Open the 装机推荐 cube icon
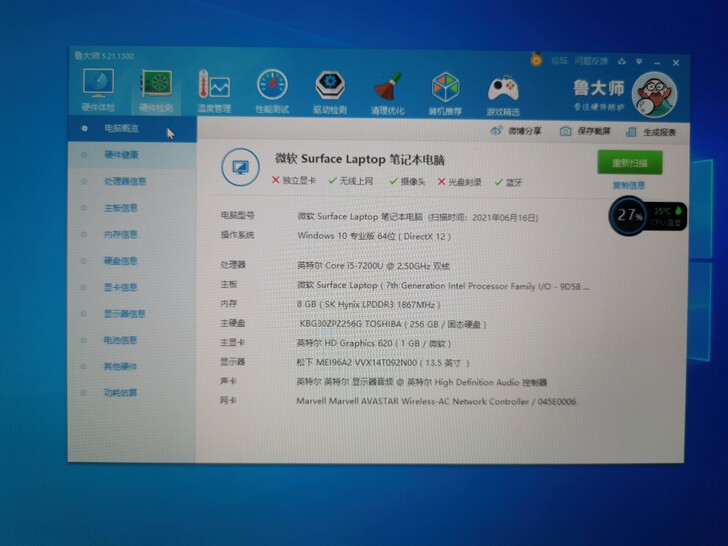Image resolution: width=728 pixels, height=546 pixels. pyautogui.click(x=445, y=94)
